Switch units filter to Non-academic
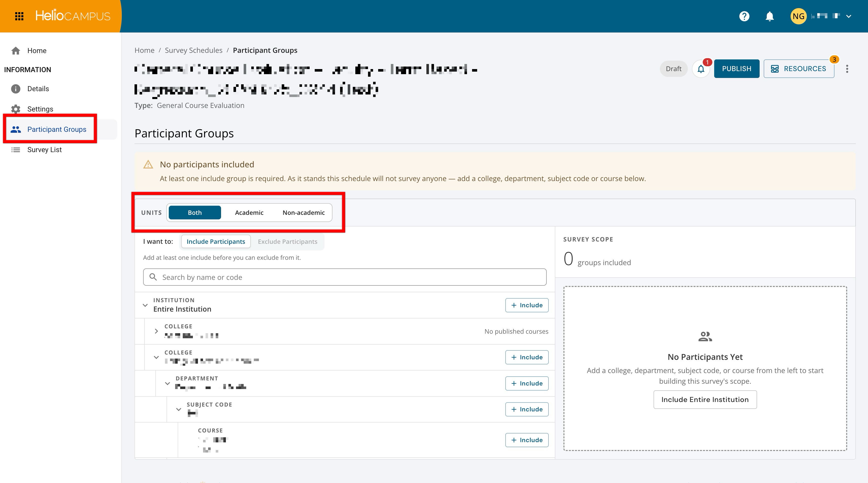The height and width of the screenshot is (483, 868). pos(304,213)
